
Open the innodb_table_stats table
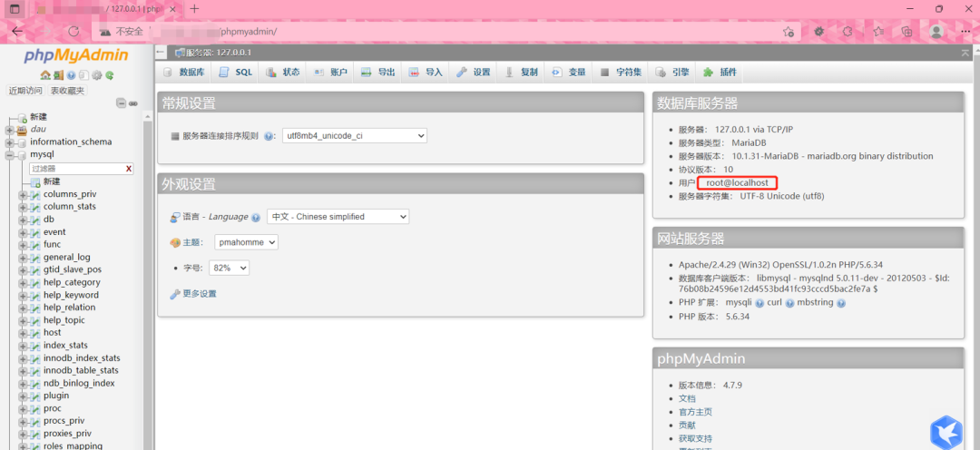coord(81,371)
